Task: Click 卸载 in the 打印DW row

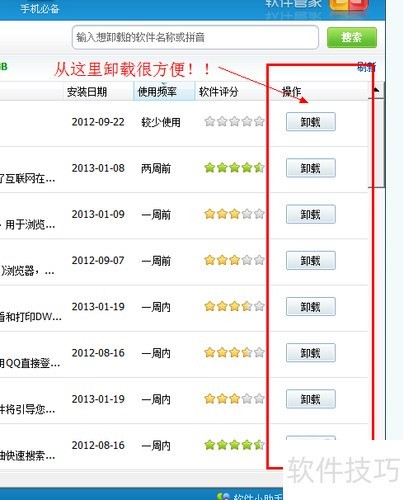Action: [311, 307]
